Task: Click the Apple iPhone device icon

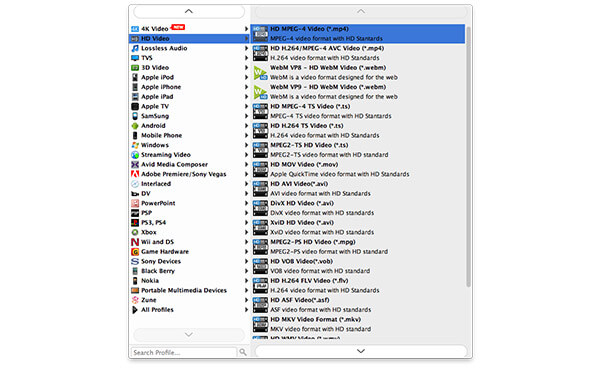Action: click(135, 87)
